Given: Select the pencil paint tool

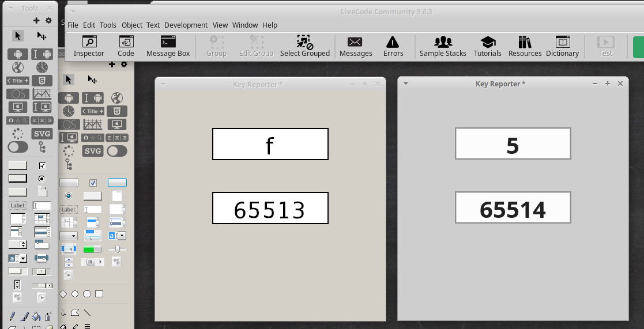Looking at the screenshot, I should pos(12,316).
